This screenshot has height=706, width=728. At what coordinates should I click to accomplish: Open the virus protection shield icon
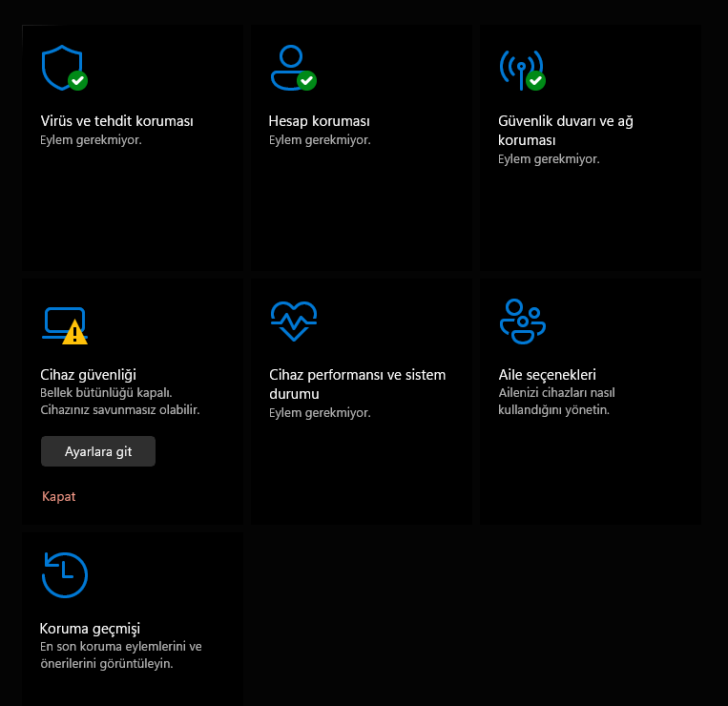[x=64, y=68]
